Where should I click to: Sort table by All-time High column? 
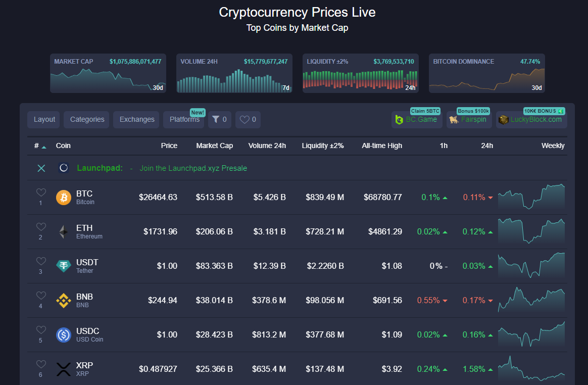click(382, 146)
